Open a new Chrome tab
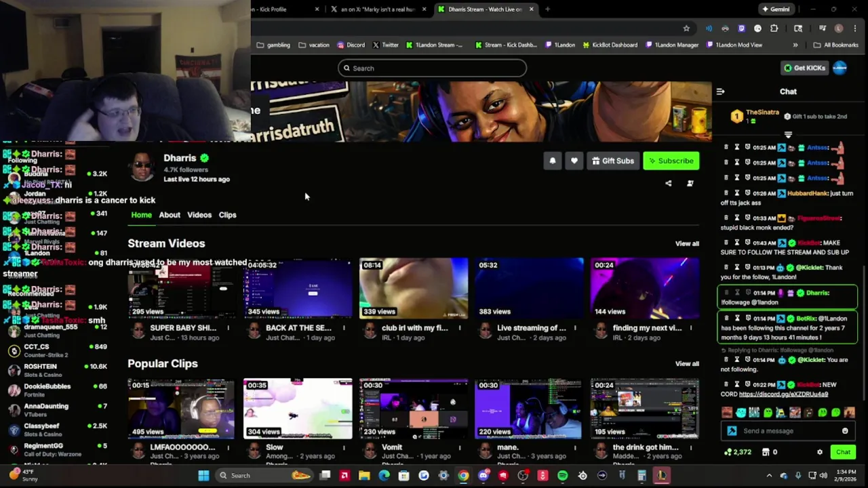Image resolution: width=868 pixels, height=488 pixels. (x=547, y=9)
